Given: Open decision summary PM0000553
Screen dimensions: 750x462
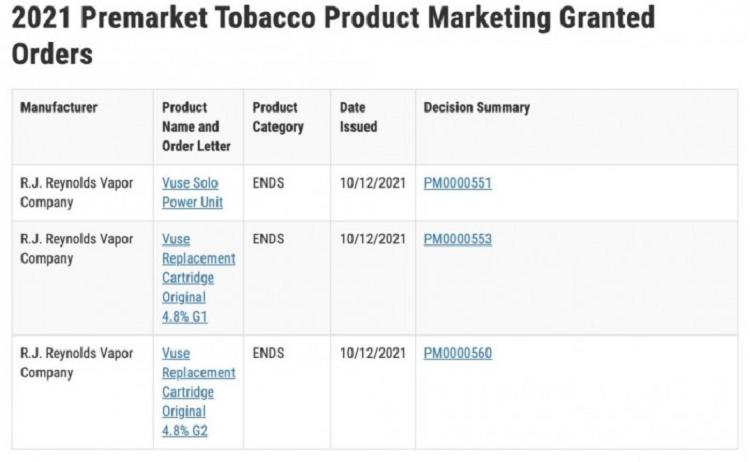Looking at the screenshot, I should coord(458,239).
